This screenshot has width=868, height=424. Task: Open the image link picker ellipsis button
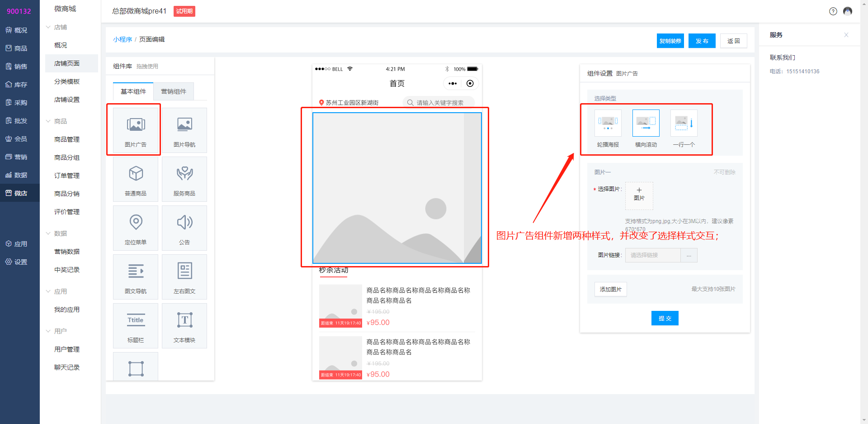689,255
